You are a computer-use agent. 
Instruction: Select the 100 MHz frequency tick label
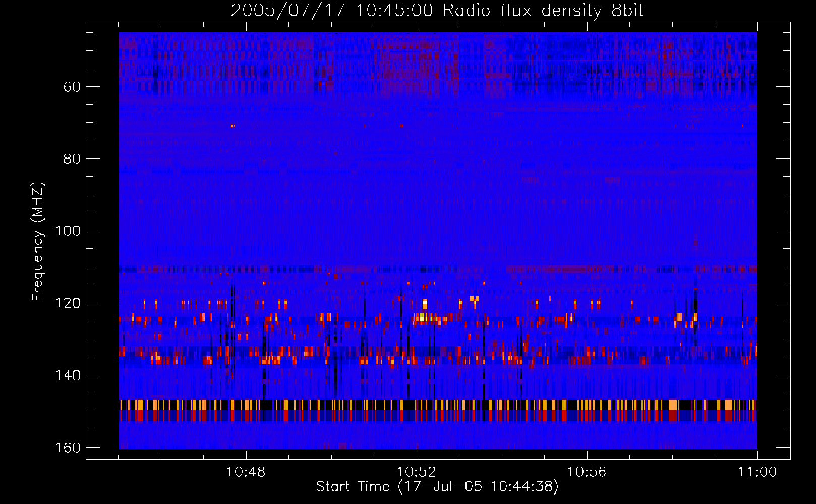pyautogui.click(x=68, y=231)
